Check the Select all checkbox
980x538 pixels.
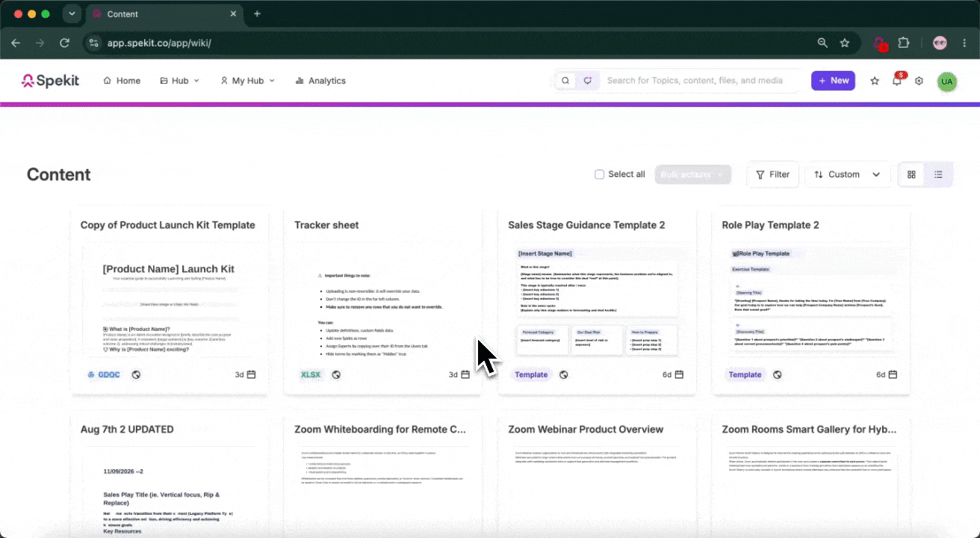point(599,174)
